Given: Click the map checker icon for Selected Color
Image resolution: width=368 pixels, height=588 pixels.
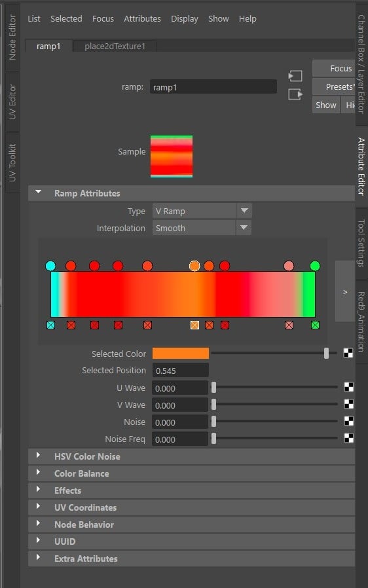Looking at the screenshot, I should [x=348, y=353].
